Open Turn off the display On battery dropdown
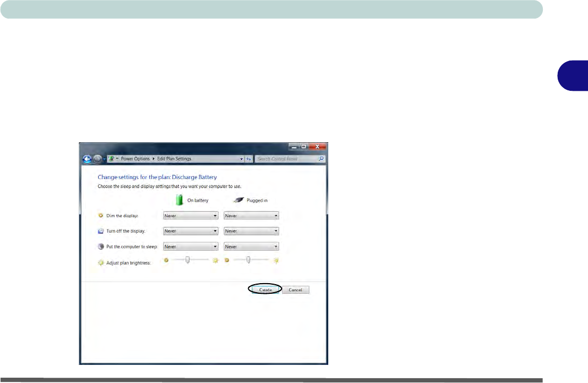The height and width of the screenshot is (383, 588). point(191,231)
